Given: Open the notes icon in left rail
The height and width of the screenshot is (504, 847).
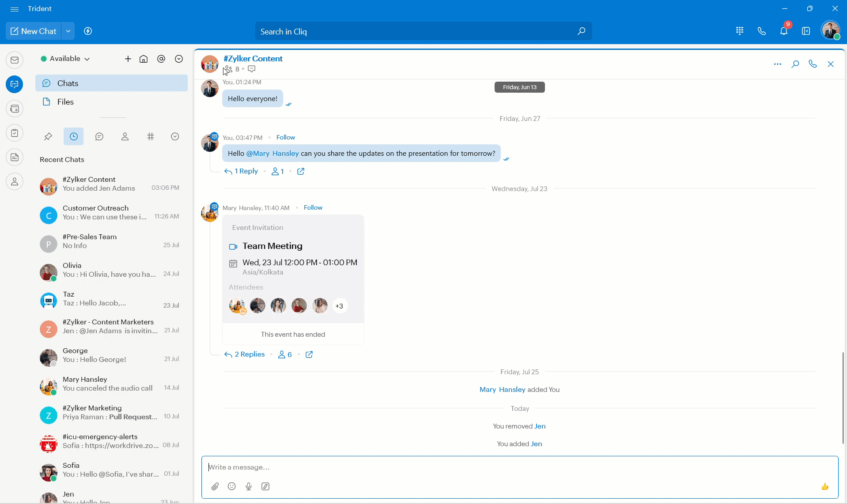Looking at the screenshot, I should click(15, 157).
